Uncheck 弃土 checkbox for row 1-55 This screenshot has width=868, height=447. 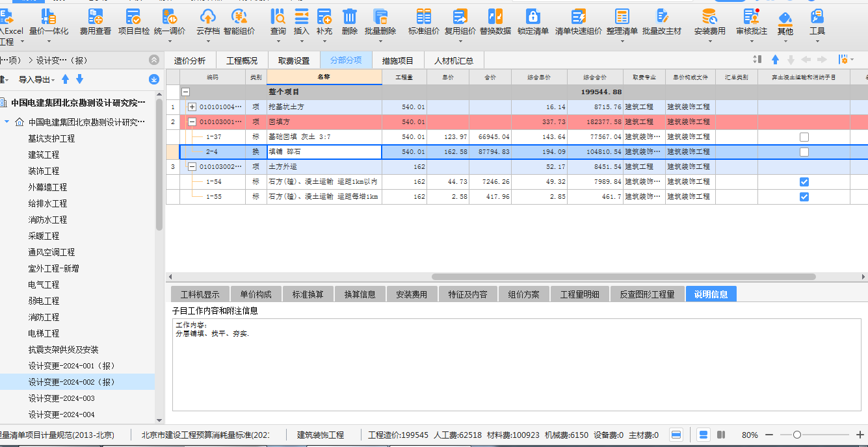804,197
